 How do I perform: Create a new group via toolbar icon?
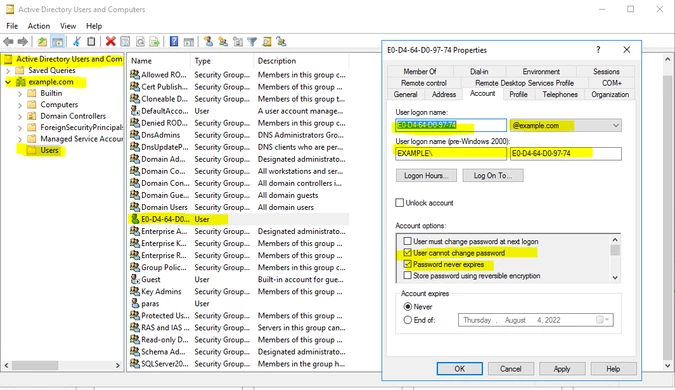pos(223,42)
